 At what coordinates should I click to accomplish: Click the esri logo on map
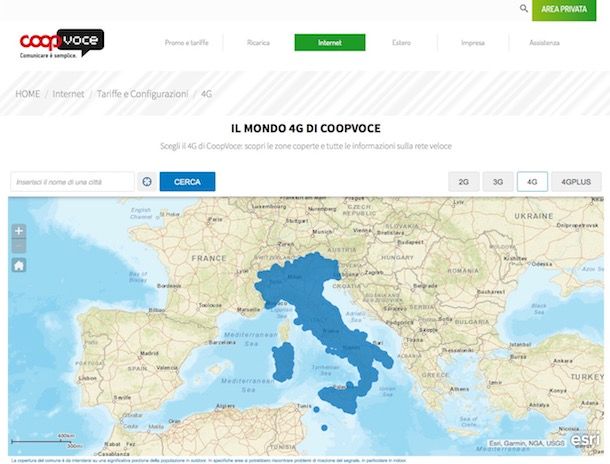click(585, 440)
